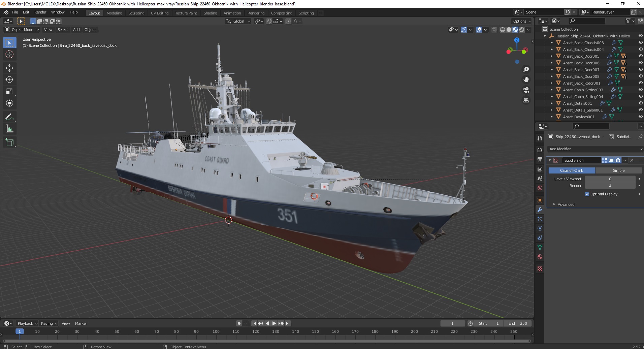Open Tool properties tab
Image resolution: width=644 pixels, height=349 pixels.
click(540, 138)
